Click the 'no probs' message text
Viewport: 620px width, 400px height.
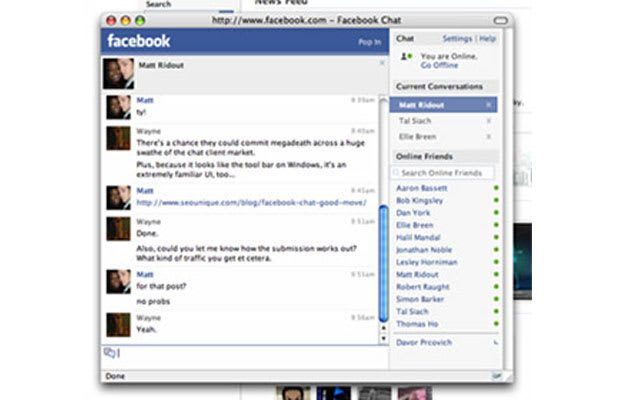[x=153, y=302]
